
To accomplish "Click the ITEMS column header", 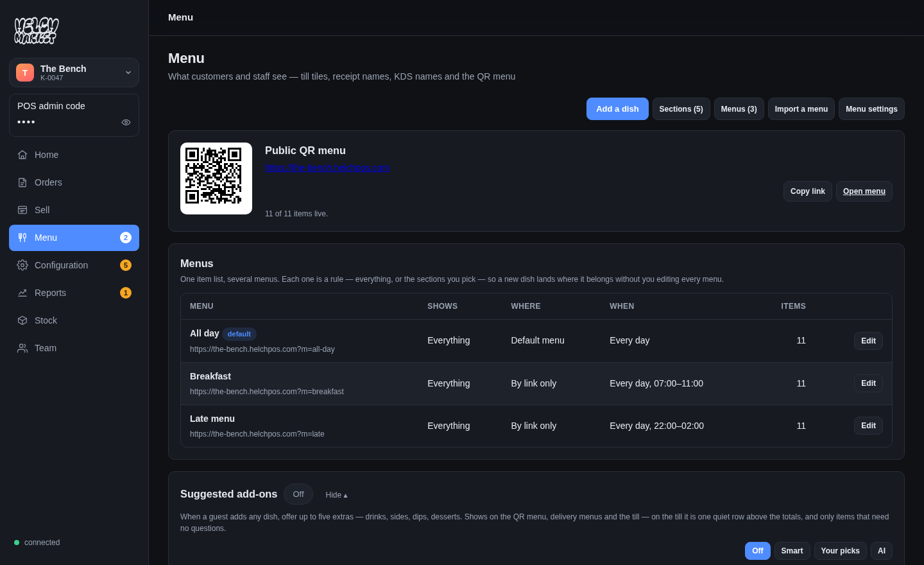I will point(793,306).
